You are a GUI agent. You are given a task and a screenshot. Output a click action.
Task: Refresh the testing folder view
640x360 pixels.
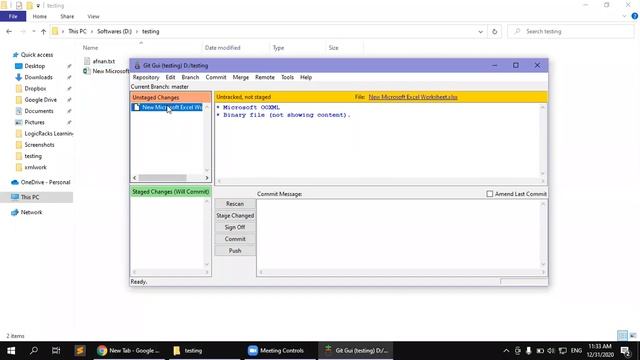click(x=494, y=31)
